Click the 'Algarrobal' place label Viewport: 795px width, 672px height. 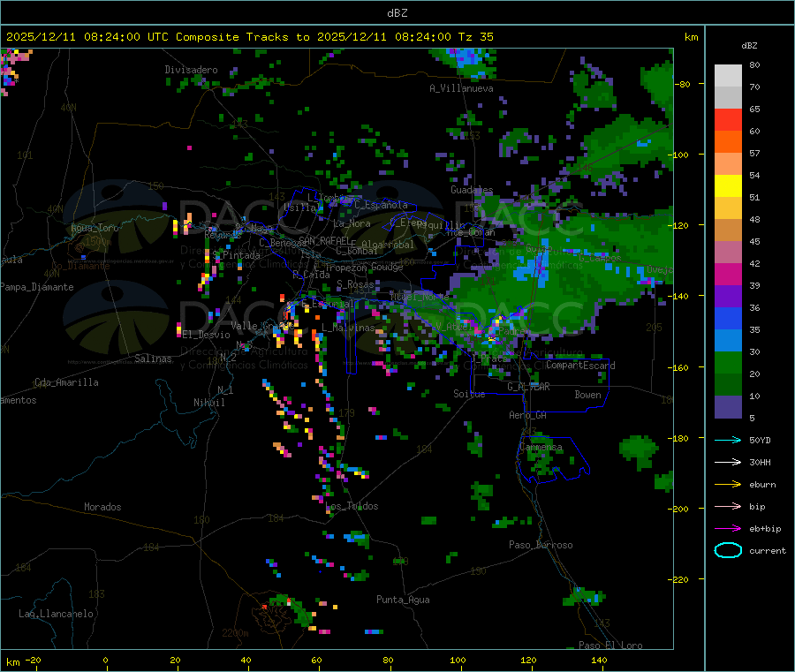(388, 245)
